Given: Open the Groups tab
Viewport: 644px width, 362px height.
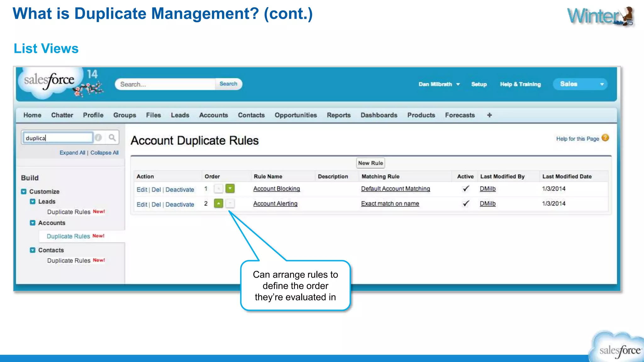Looking at the screenshot, I should pyautogui.click(x=125, y=115).
